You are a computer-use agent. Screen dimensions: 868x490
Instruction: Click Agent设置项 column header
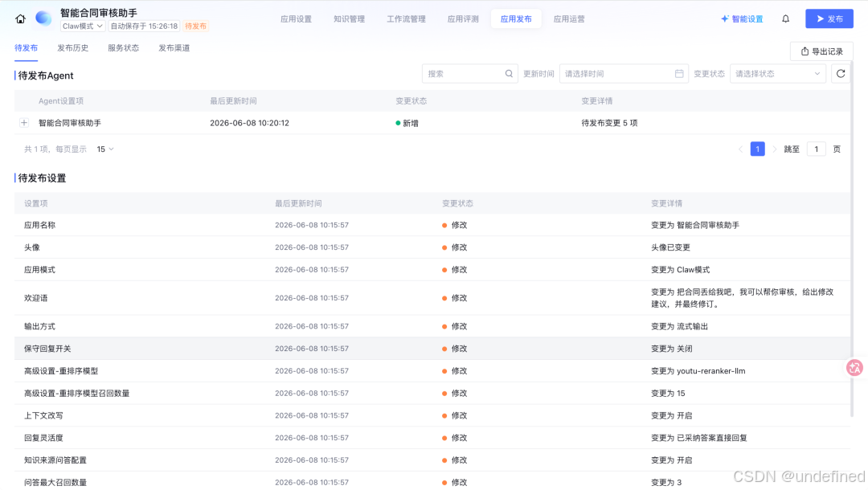point(61,101)
